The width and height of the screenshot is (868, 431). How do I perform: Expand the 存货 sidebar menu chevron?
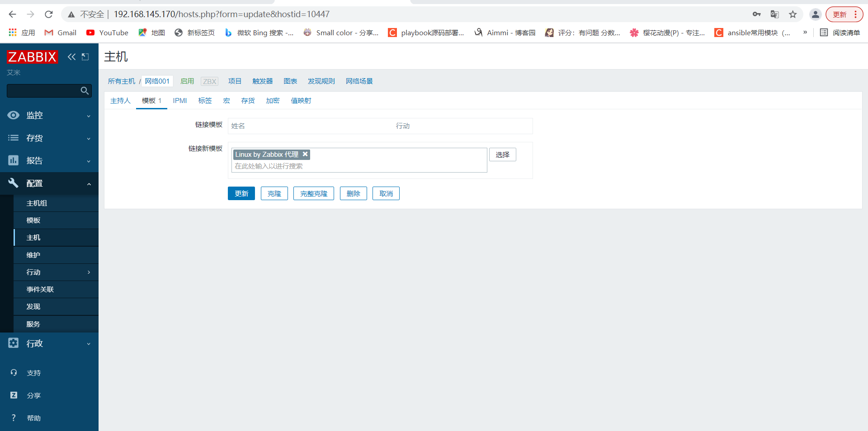point(89,139)
